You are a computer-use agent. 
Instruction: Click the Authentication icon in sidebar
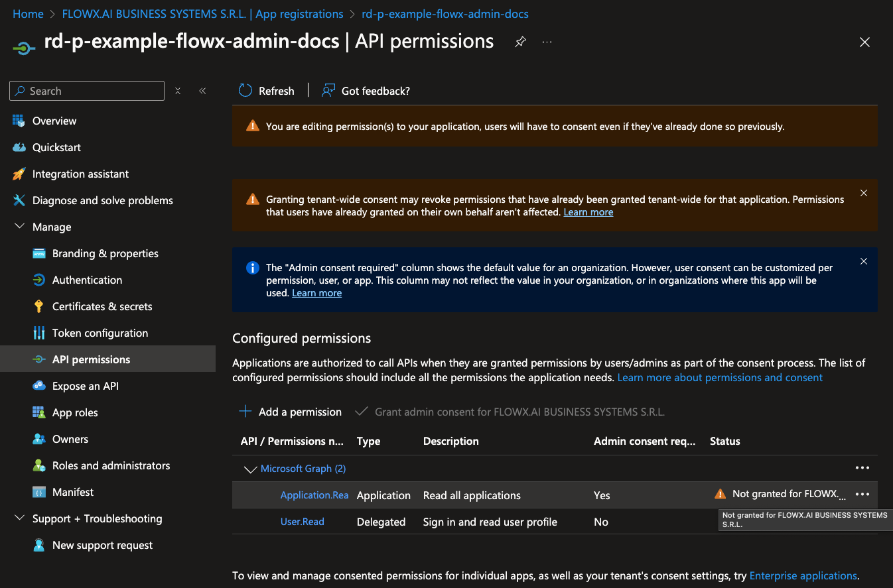coord(39,280)
